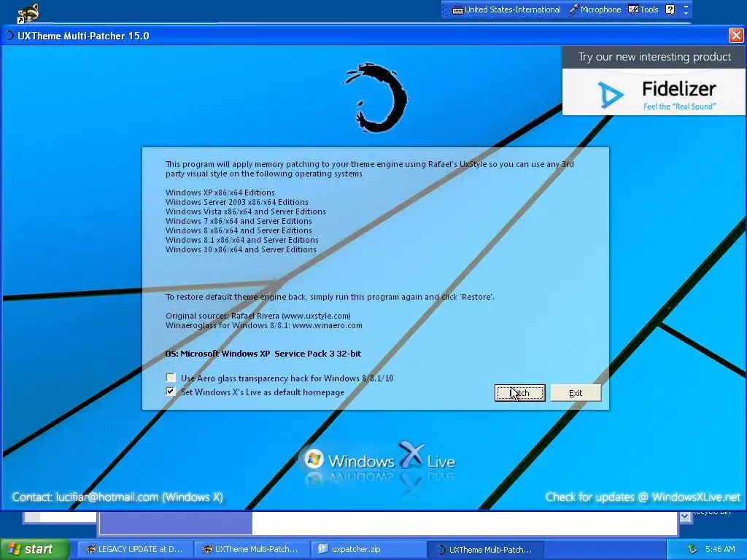Click the microphone icon in language bar
The height and width of the screenshot is (560, 747).
tap(573, 9)
